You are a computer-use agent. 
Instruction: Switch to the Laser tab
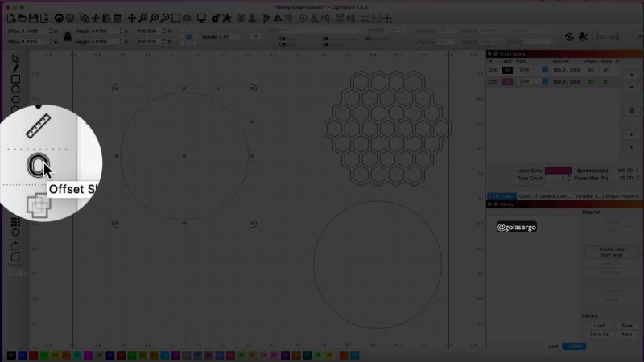tap(552, 346)
